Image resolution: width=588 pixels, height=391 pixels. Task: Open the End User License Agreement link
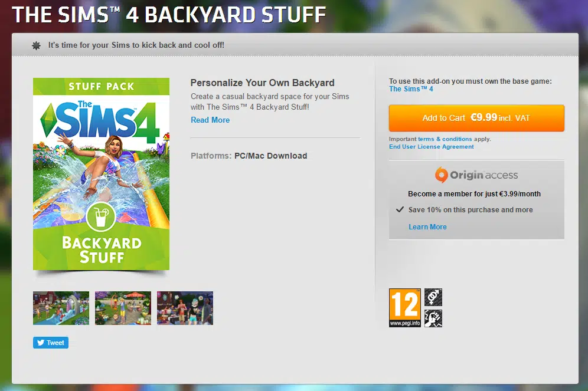click(431, 147)
